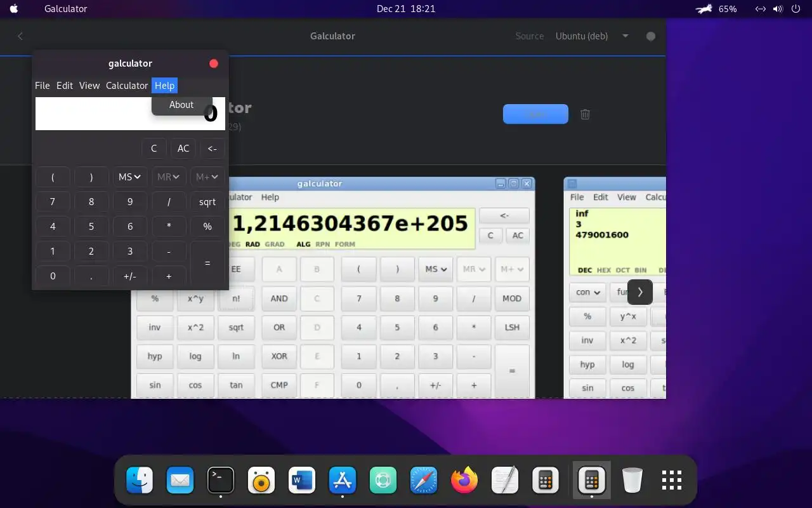The image size is (812, 508).
Task: Open the File menu in galculator
Action: coord(43,86)
